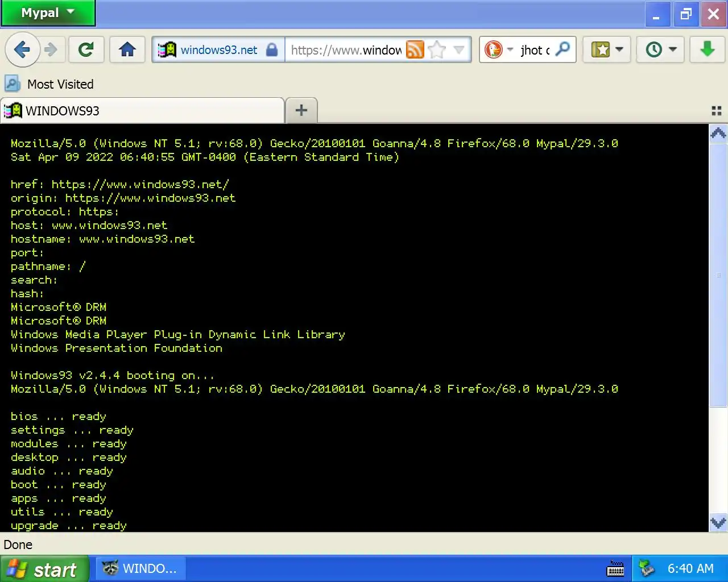Click the system tray network icon
728x582 pixels.
click(646, 568)
